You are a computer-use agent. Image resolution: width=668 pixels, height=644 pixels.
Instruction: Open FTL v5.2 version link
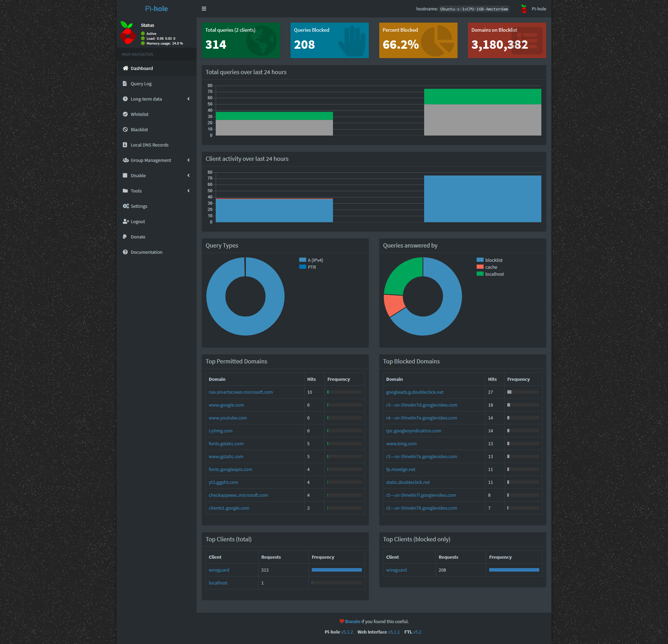point(417,632)
